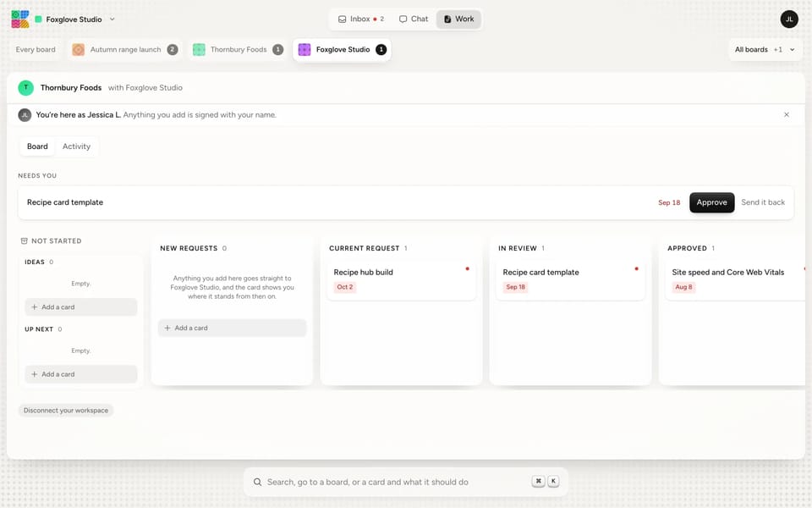This screenshot has width=812, height=508.
Task: Switch to the Board view
Action: coord(37,146)
